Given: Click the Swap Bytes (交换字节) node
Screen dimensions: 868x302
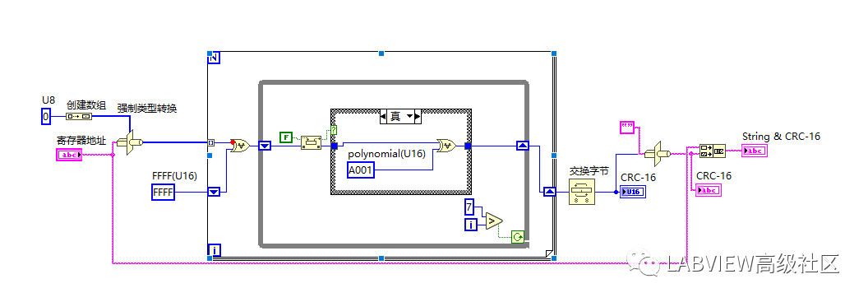Looking at the screenshot, I should (582, 193).
